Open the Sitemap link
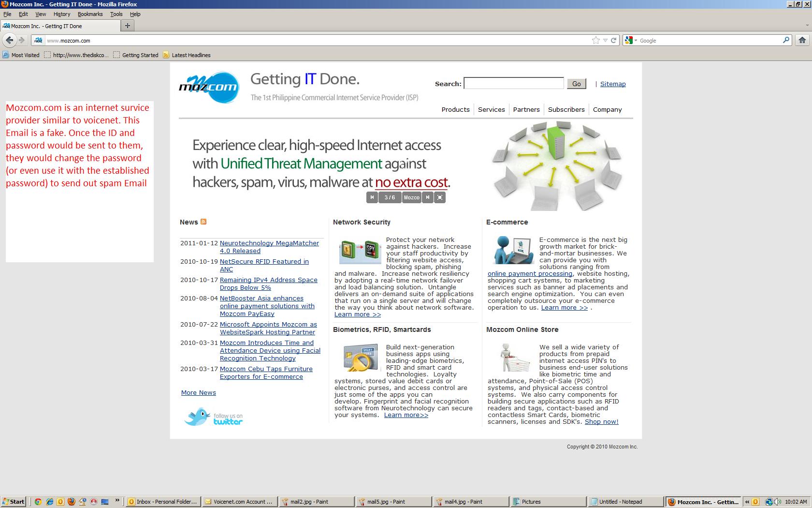 coord(613,84)
